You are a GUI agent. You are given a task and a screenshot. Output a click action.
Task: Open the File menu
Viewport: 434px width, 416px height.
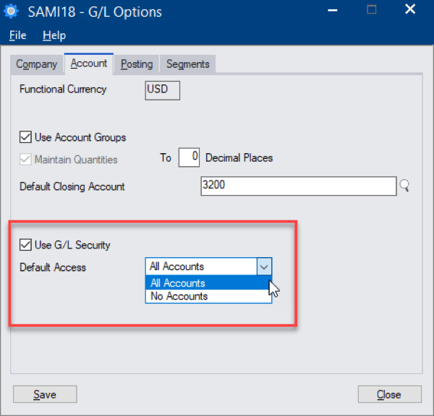[18, 35]
